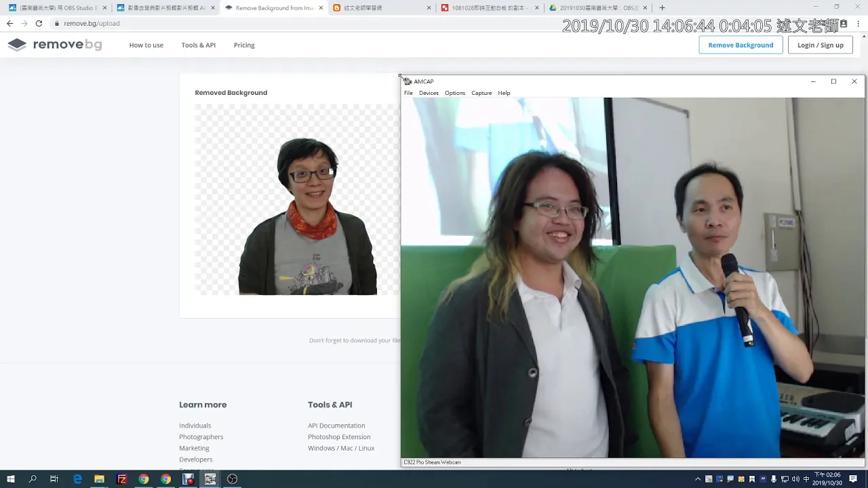Open Tools & API in header
This screenshot has height=488, width=868.
[x=198, y=45]
